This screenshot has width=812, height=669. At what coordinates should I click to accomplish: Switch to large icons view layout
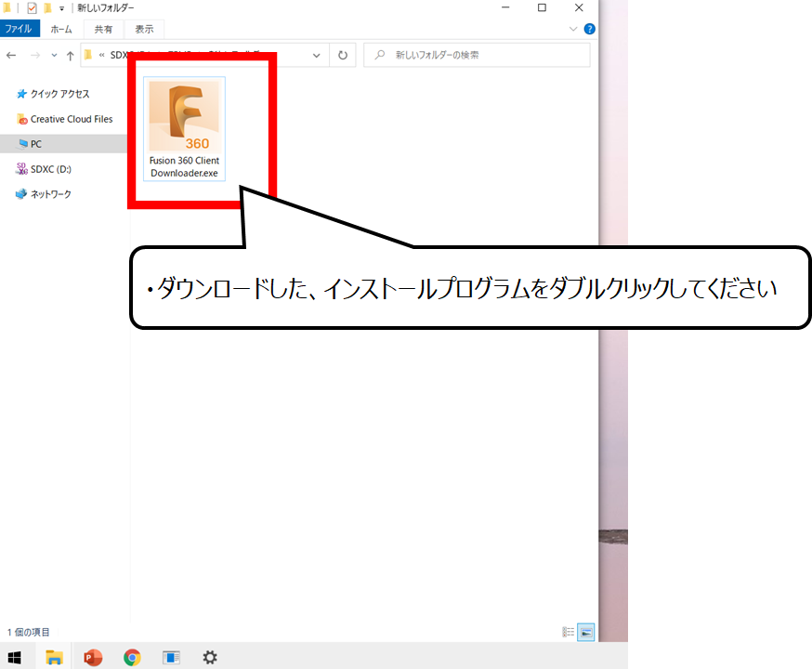click(586, 632)
